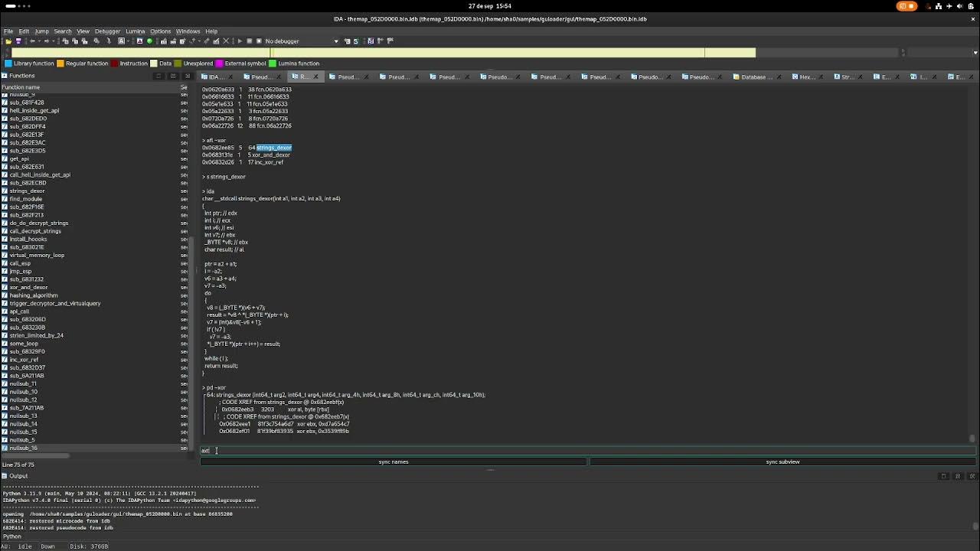This screenshot has width=980, height=551.
Task: Navigate forward arrow in toolbar
Action: pos(46,41)
